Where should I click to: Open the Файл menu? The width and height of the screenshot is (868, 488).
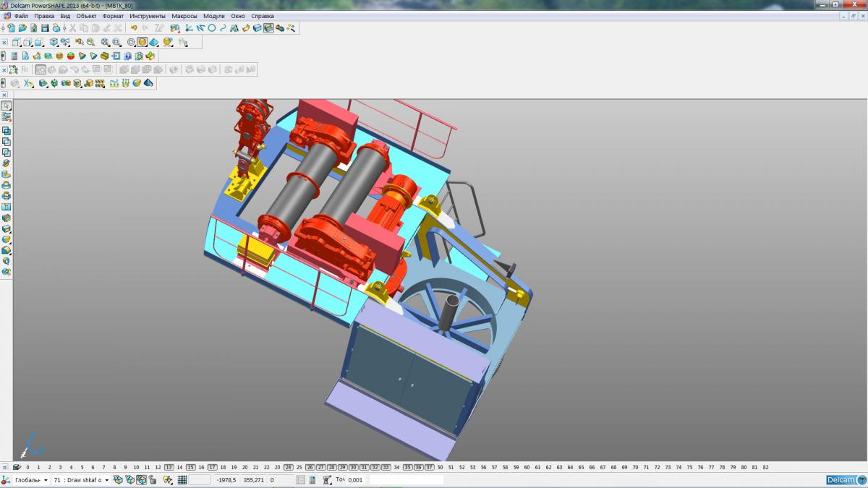[21, 16]
